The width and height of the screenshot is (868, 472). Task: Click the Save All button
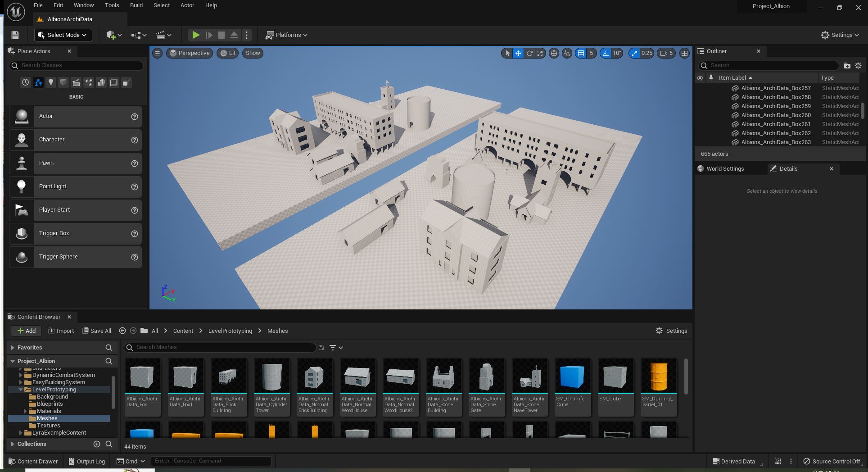[x=97, y=331]
